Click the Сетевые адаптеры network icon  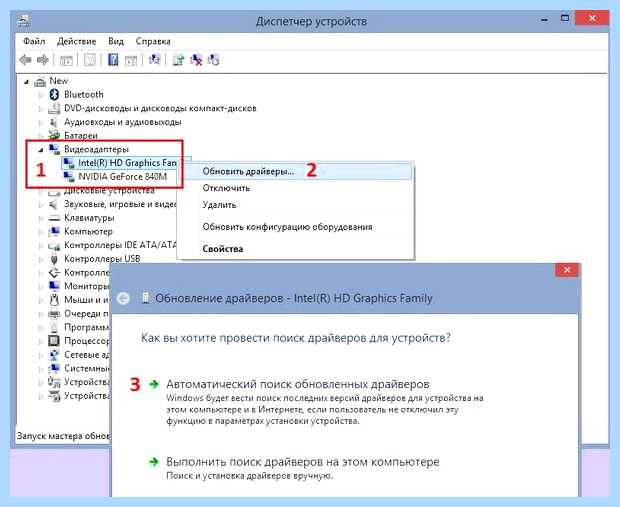(x=54, y=354)
